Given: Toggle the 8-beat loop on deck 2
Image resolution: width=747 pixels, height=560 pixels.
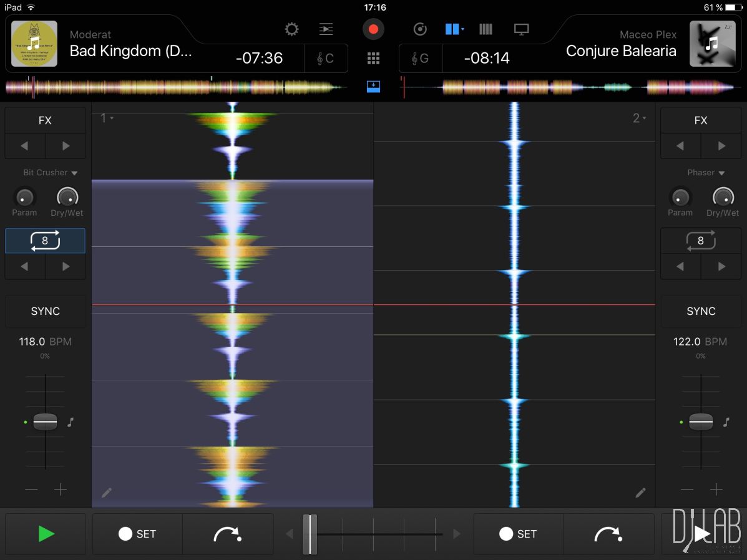Looking at the screenshot, I should tap(700, 241).
